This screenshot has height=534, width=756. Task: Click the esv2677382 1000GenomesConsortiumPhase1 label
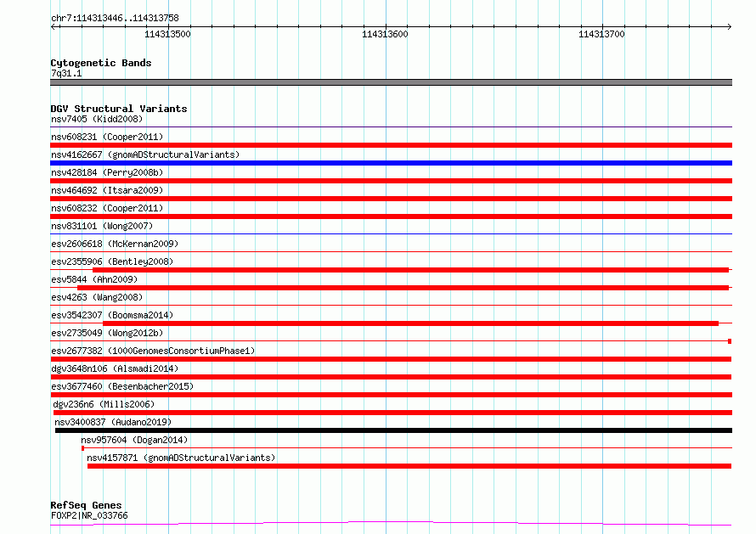coord(153,351)
